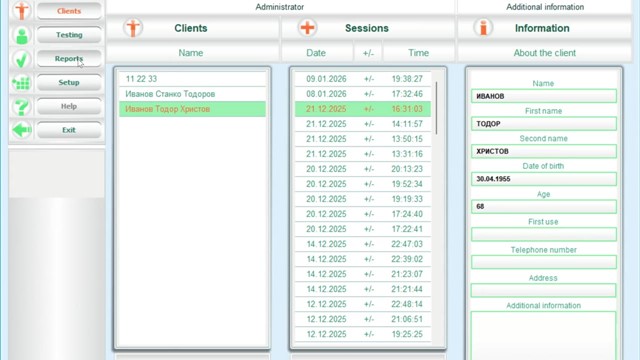
Task: Select session 21.12.2025 at 13:50:15
Action: coord(363,139)
